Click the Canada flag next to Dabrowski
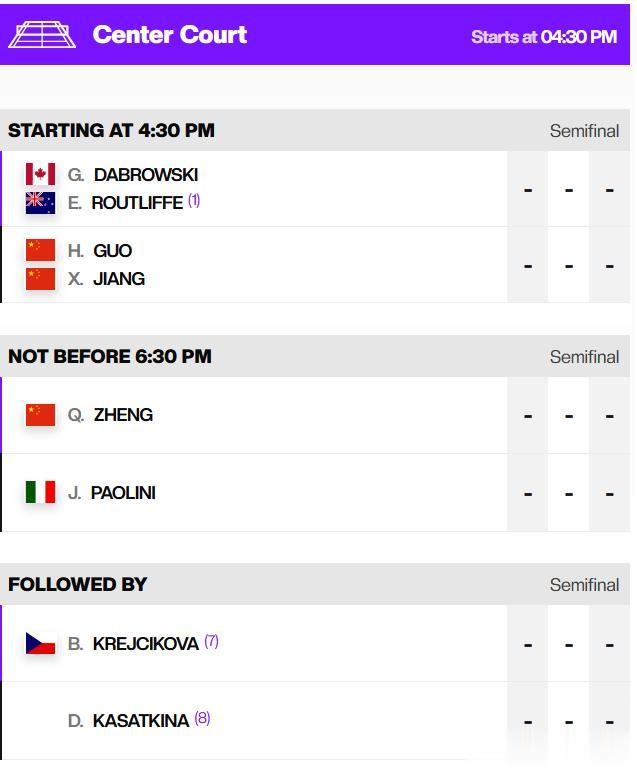Screen dimensions: 637x769 (x=40, y=174)
